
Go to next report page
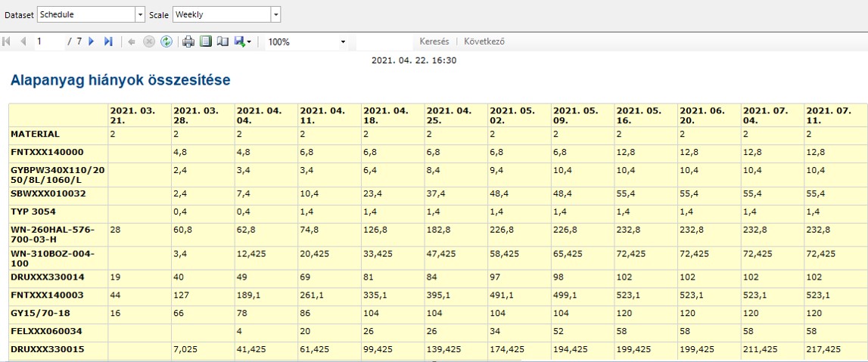click(92, 42)
